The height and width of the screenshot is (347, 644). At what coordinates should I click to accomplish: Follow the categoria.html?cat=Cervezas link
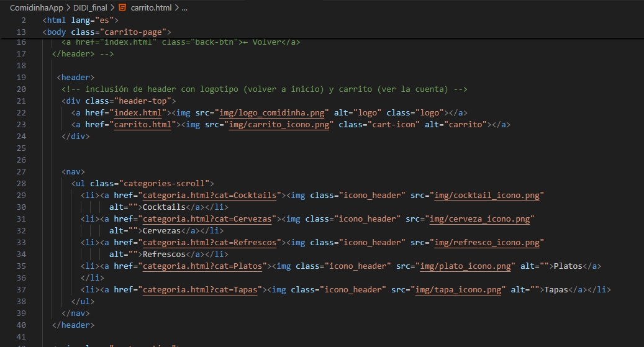tap(207, 219)
